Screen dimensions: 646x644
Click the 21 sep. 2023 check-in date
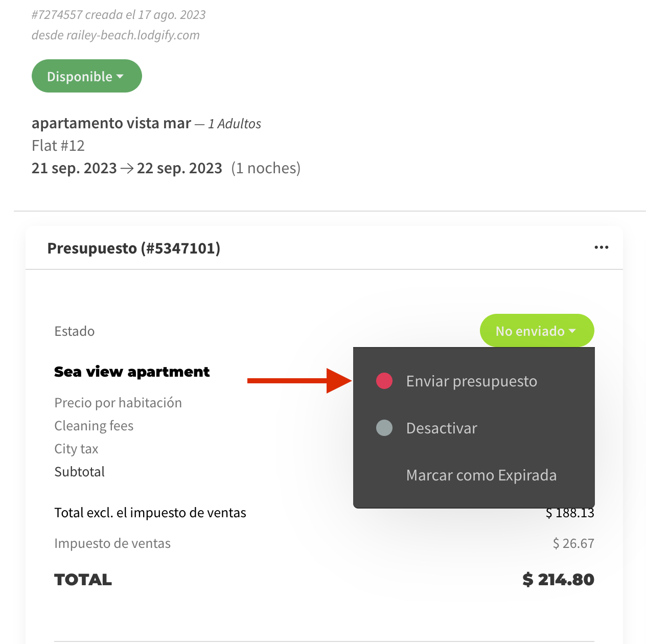pos(74,168)
